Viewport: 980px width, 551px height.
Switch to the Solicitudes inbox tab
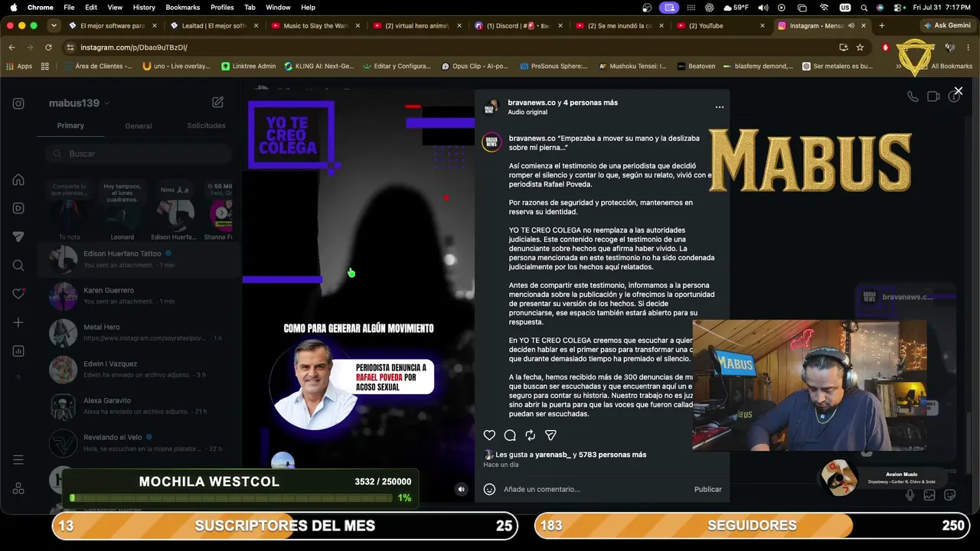pos(206,126)
